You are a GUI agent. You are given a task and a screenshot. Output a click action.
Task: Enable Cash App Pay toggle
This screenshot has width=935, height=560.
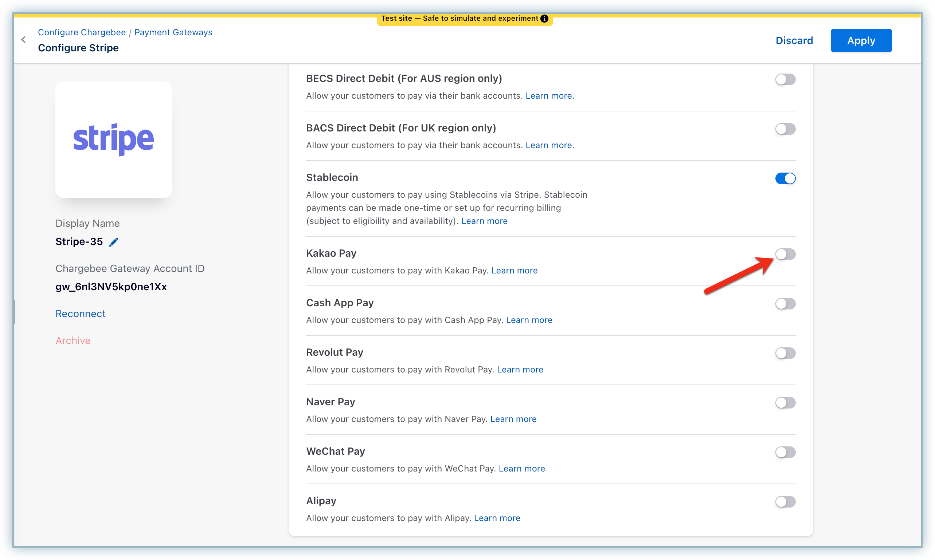(785, 303)
